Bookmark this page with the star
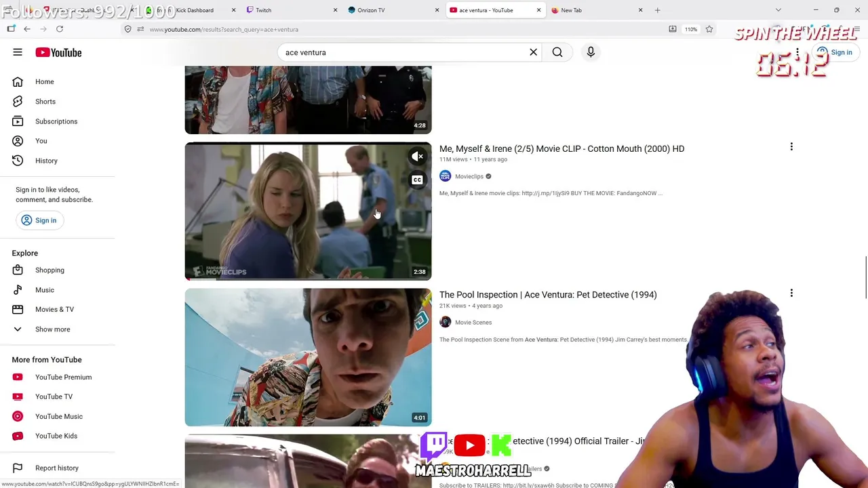 tap(709, 29)
